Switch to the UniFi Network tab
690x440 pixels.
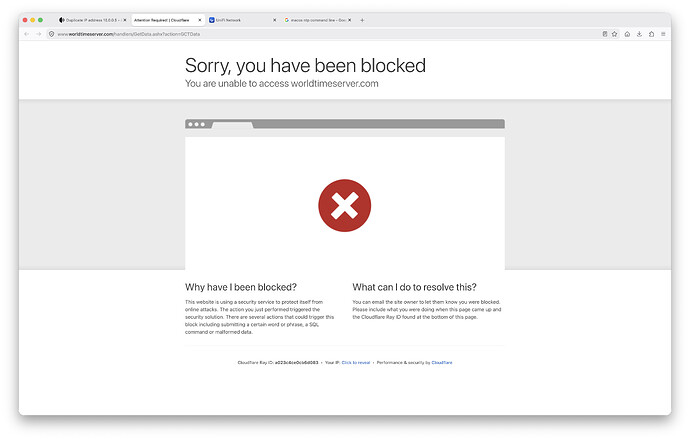[x=241, y=20]
